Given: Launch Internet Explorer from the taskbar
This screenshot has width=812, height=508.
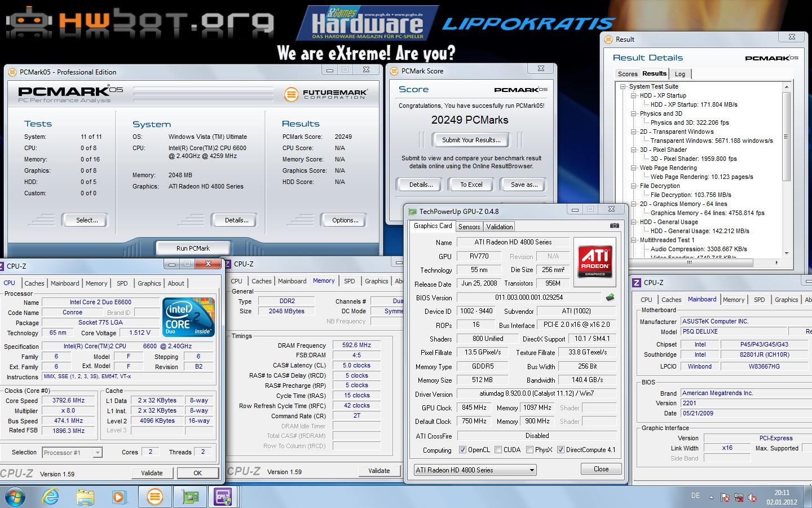Looking at the screenshot, I should click(x=51, y=497).
